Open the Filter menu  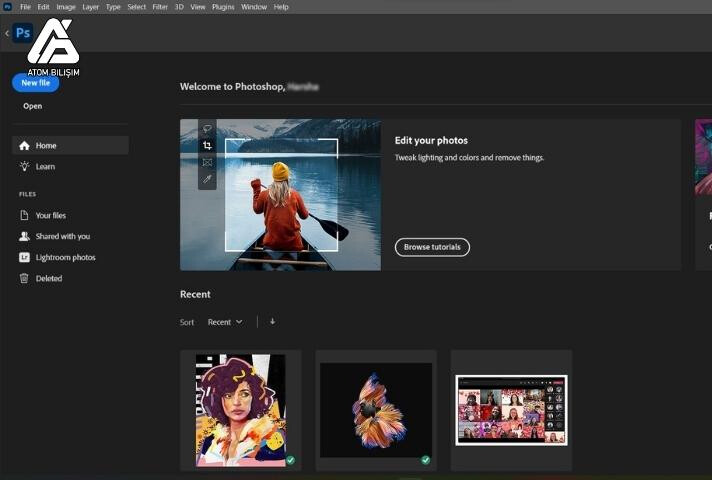pyautogui.click(x=160, y=7)
